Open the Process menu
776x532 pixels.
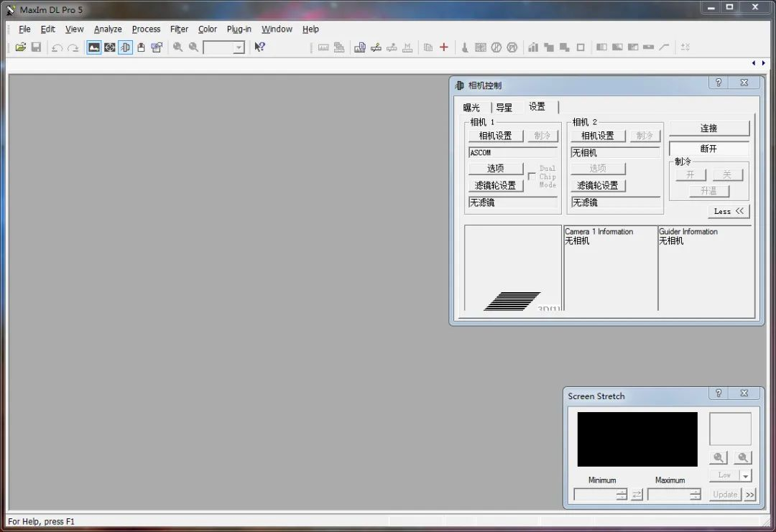coord(146,29)
